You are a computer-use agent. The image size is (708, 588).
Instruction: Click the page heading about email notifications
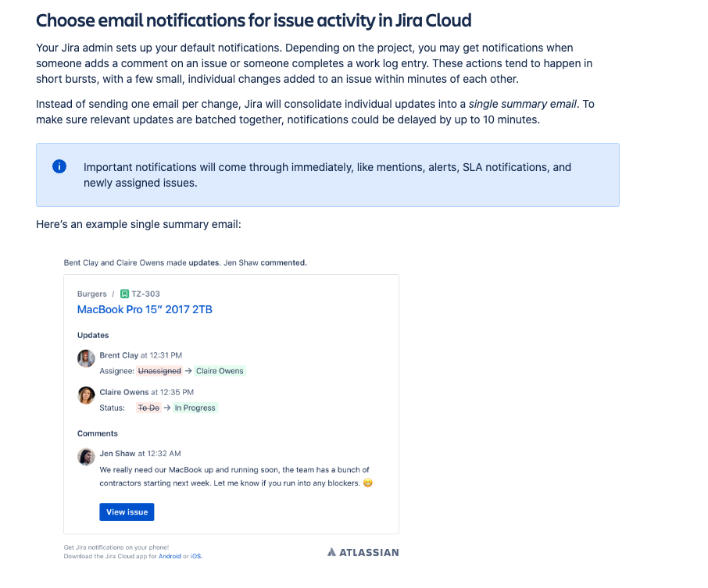[x=254, y=21]
